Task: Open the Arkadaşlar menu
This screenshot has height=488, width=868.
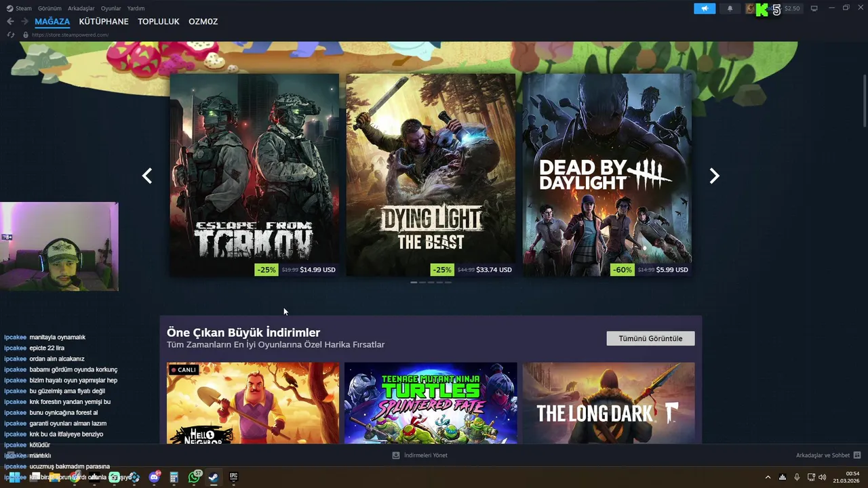Action: pos(81,8)
